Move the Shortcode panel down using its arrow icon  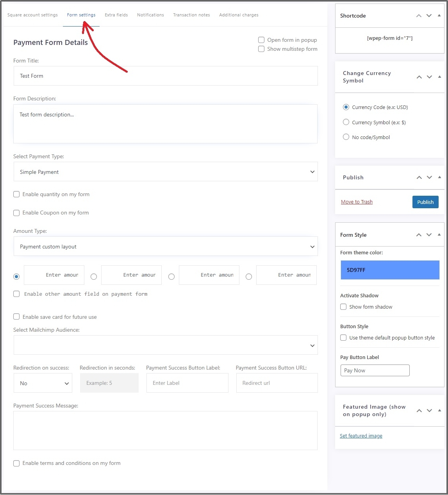tap(428, 16)
